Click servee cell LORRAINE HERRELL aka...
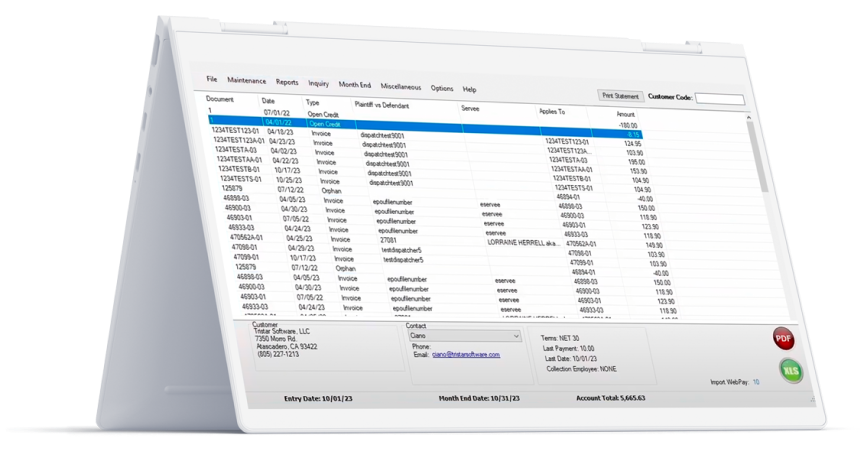Image resolution: width=867 pixels, height=452 pixels. pyautogui.click(x=524, y=243)
